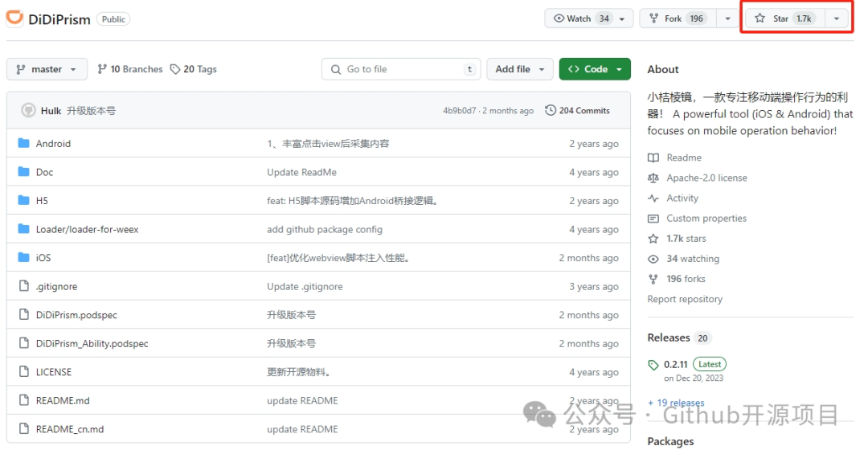Click the DiDiPrism.podspec file icon
The height and width of the screenshot is (450, 868).
[24, 314]
